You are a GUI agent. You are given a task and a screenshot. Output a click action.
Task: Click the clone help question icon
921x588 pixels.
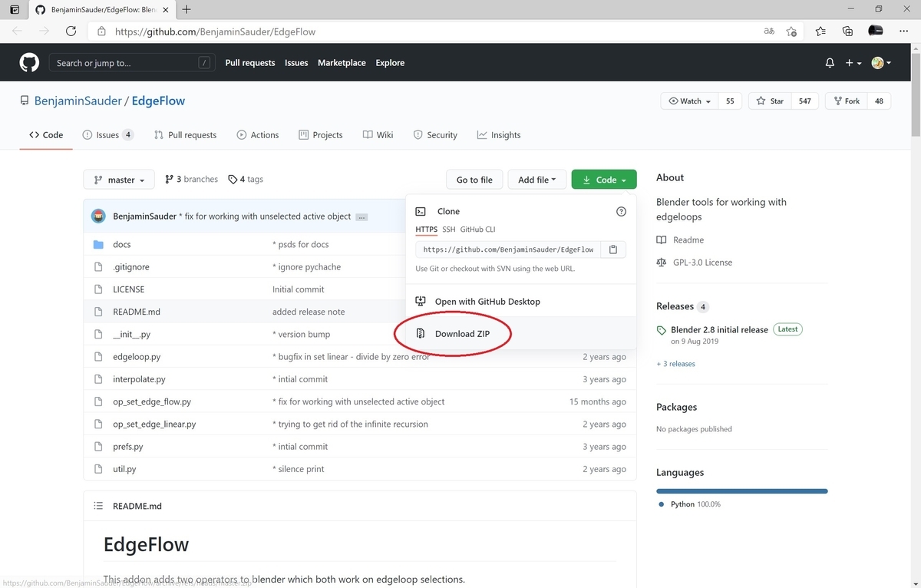[622, 211]
